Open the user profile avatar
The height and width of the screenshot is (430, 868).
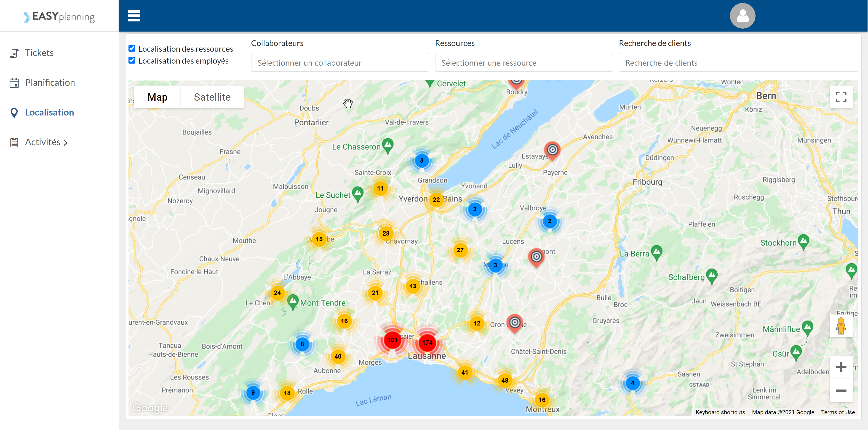tap(742, 16)
